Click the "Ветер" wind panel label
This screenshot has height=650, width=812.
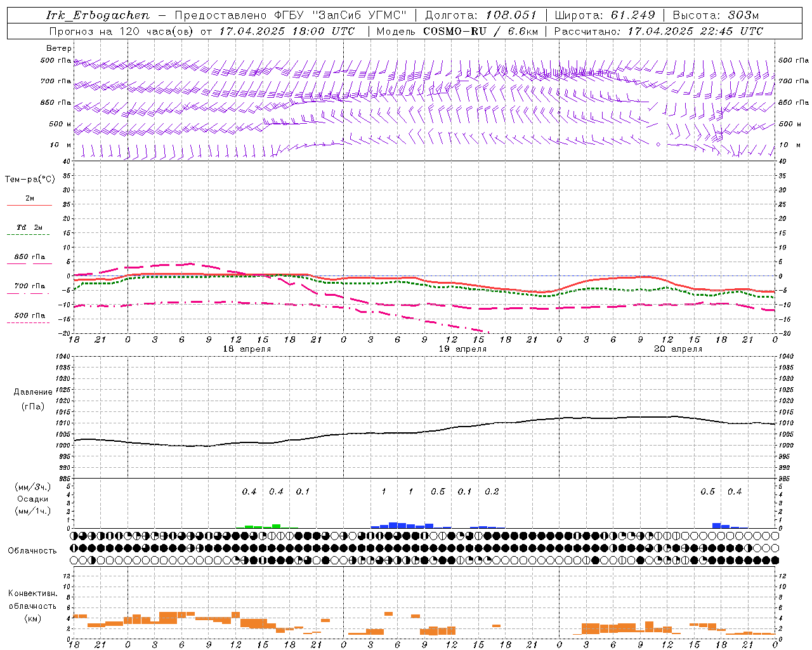click(59, 48)
